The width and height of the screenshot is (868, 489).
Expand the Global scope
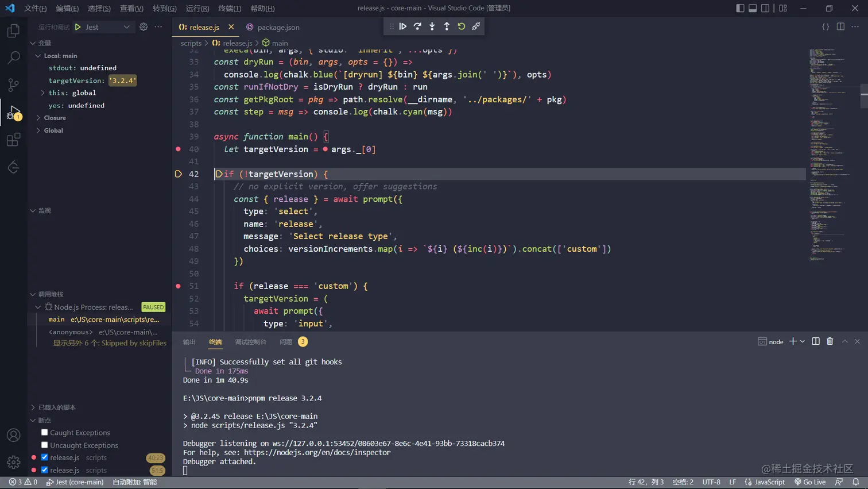(38, 130)
